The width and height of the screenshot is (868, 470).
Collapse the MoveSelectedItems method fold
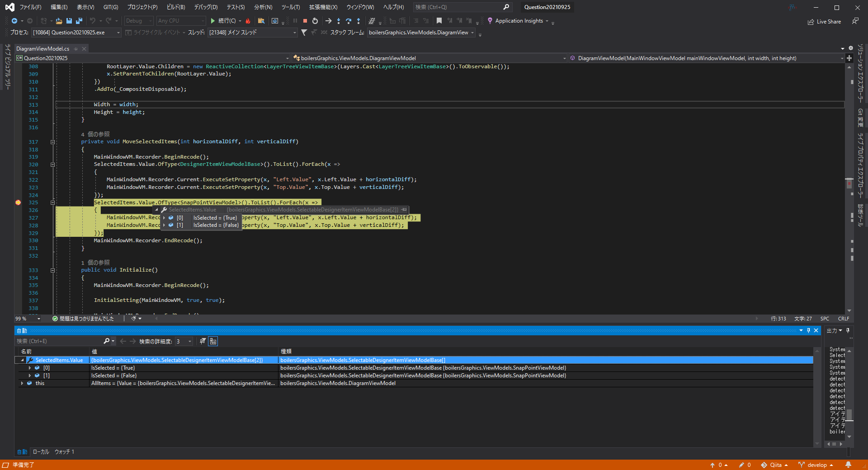[x=52, y=142]
